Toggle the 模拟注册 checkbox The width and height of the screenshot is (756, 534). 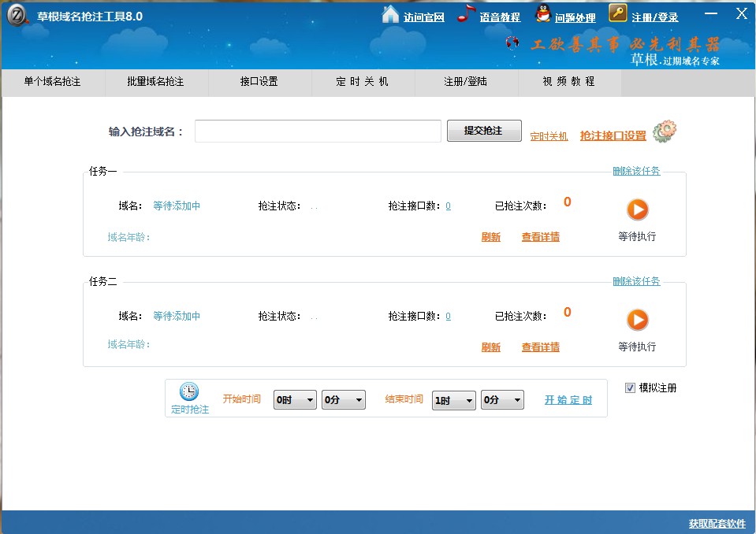(630, 388)
